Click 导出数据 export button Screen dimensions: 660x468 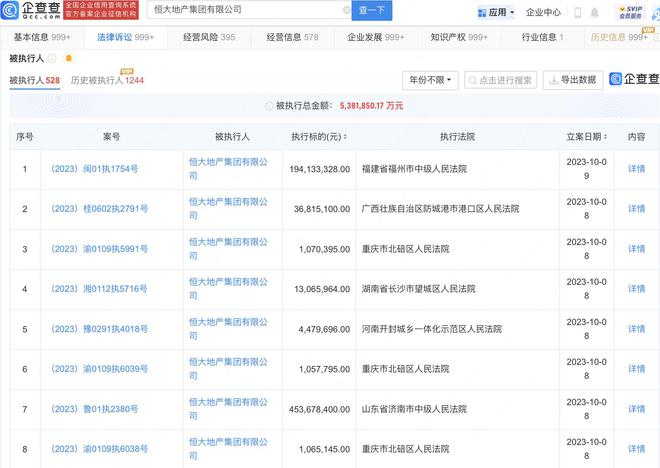pos(573,80)
